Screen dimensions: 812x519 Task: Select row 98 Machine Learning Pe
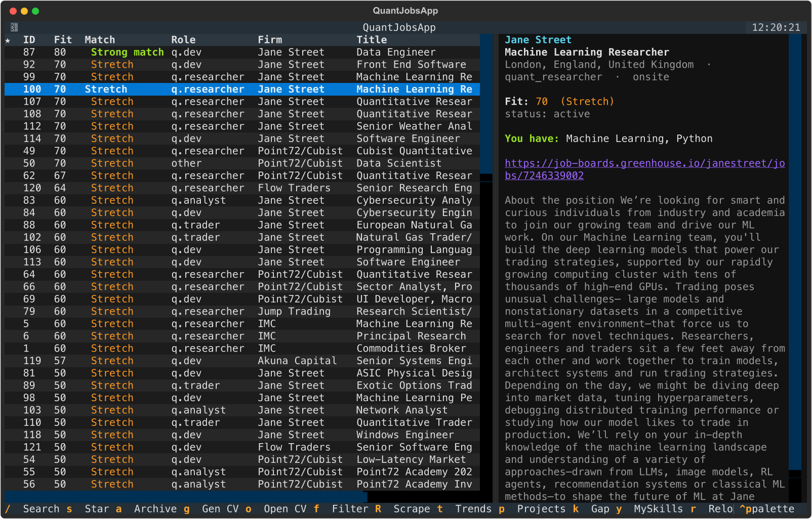242,398
